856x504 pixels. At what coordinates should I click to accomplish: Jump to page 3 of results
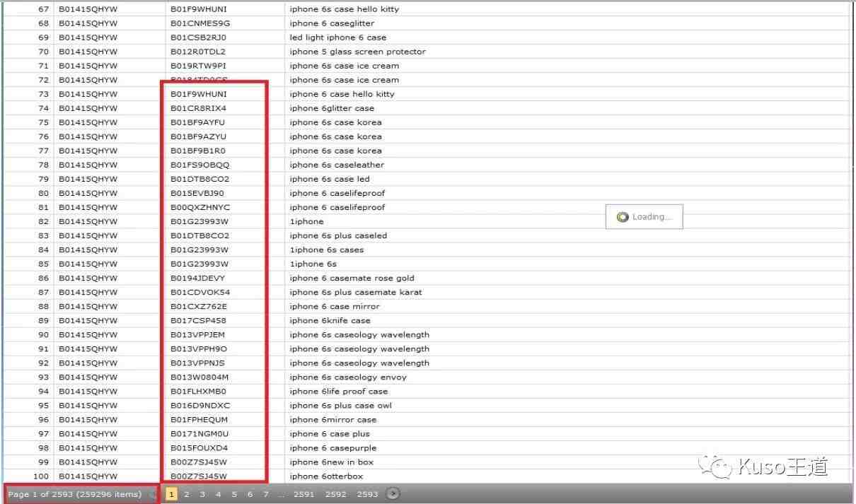tap(202, 494)
